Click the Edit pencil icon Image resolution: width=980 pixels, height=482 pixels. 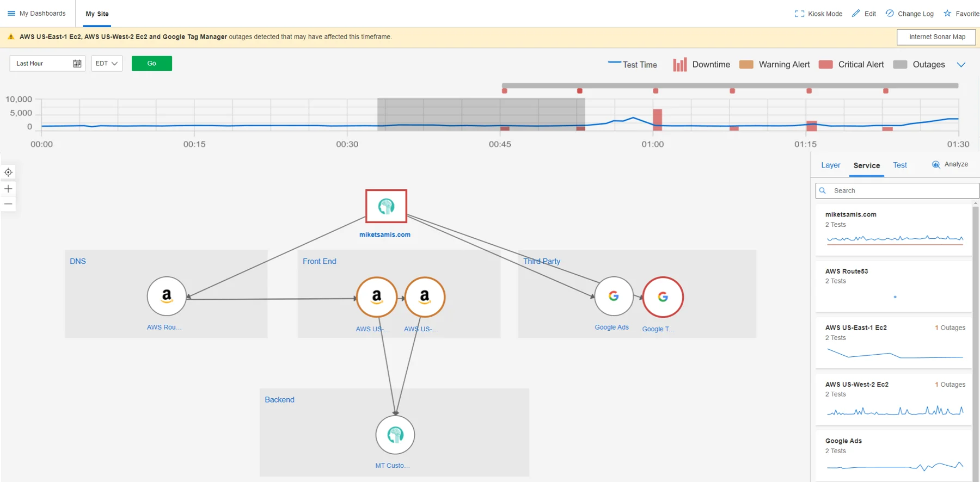pos(856,14)
